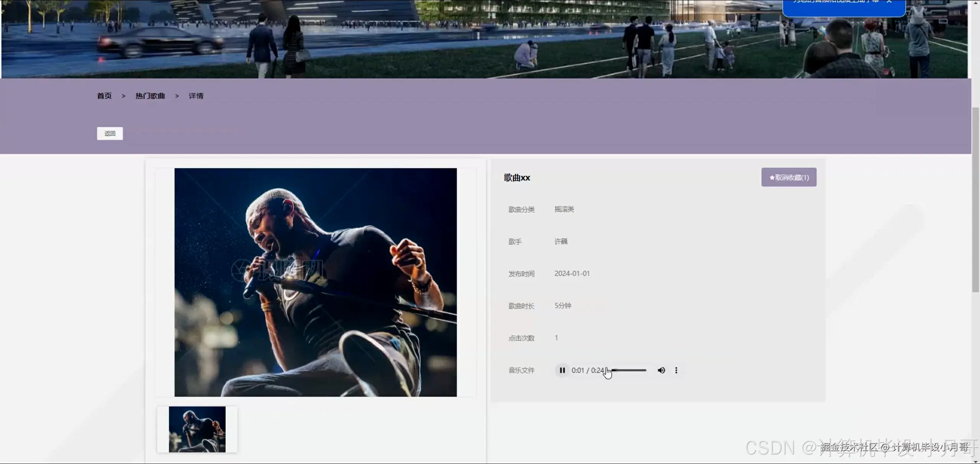Click the 歌曲xx song title
This screenshot has height=464, width=980.
[517, 178]
